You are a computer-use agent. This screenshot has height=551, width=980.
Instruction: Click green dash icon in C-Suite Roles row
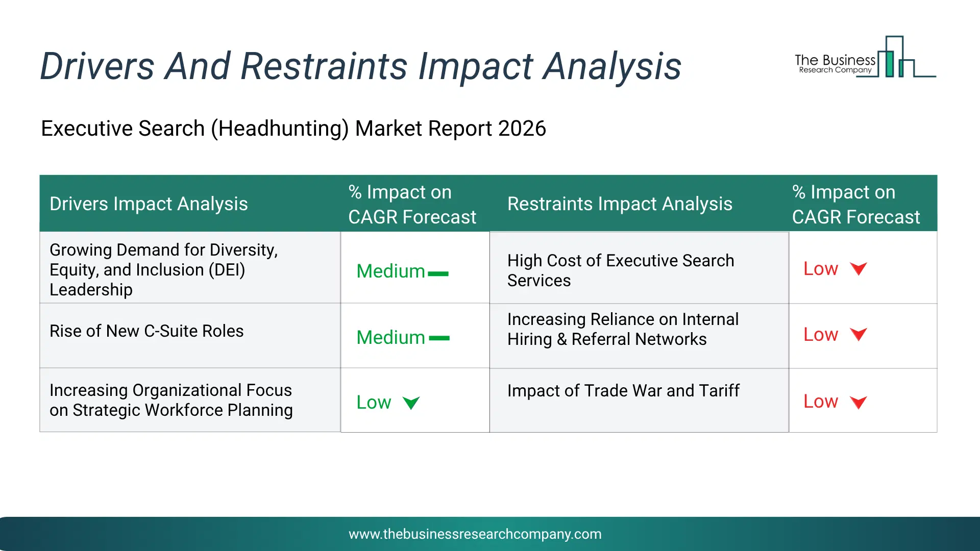pyautogui.click(x=439, y=338)
